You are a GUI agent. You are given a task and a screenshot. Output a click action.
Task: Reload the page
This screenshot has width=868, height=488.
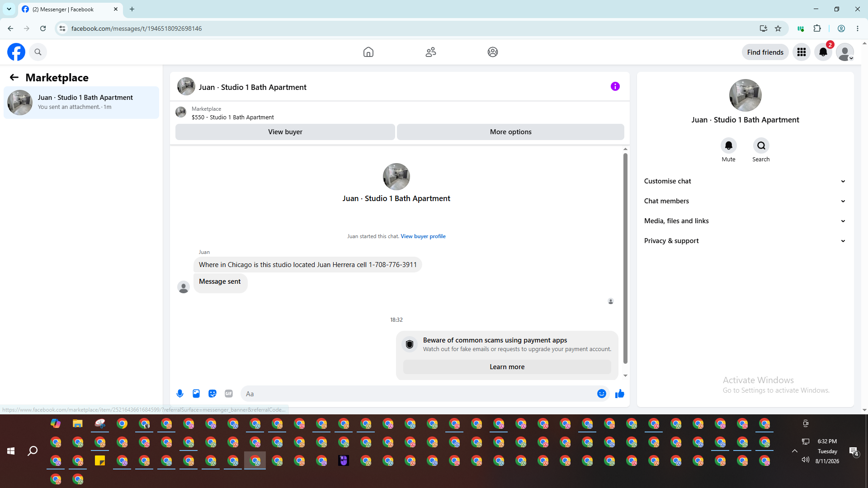tap(43, 28)
